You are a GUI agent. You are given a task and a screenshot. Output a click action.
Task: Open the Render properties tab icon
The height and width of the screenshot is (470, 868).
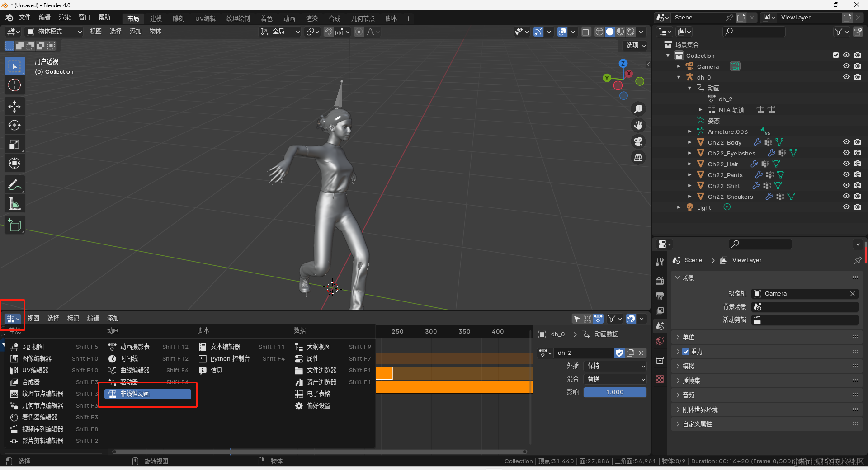tap(660, 281)
